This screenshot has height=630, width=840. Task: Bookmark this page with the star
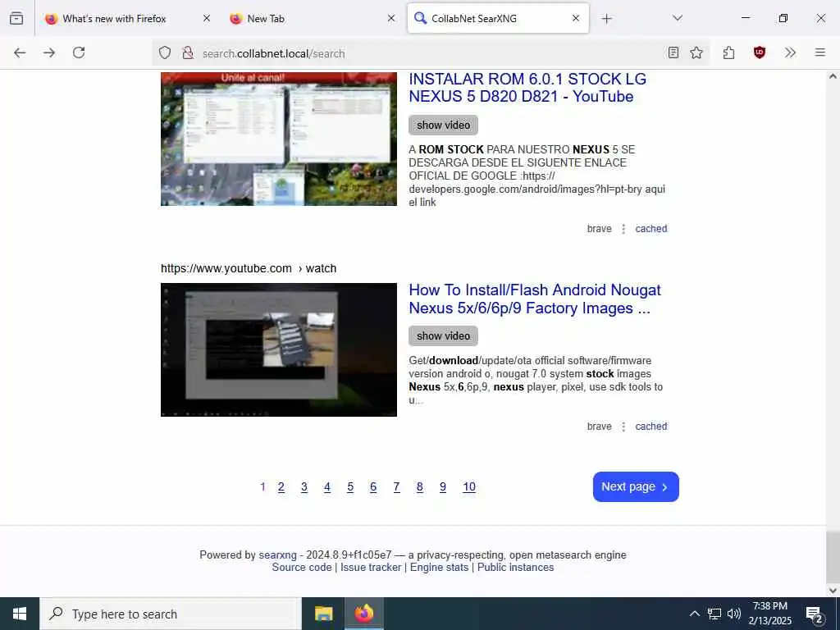[696, 52]
